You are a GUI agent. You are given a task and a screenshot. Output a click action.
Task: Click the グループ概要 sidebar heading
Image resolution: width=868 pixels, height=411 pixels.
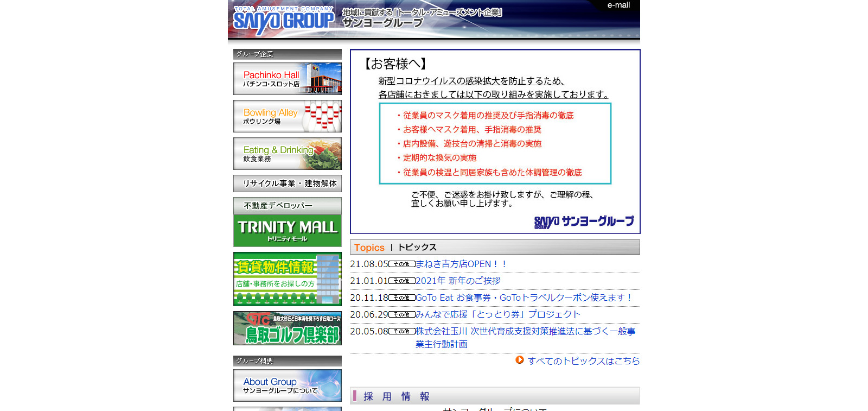[288, 361]
